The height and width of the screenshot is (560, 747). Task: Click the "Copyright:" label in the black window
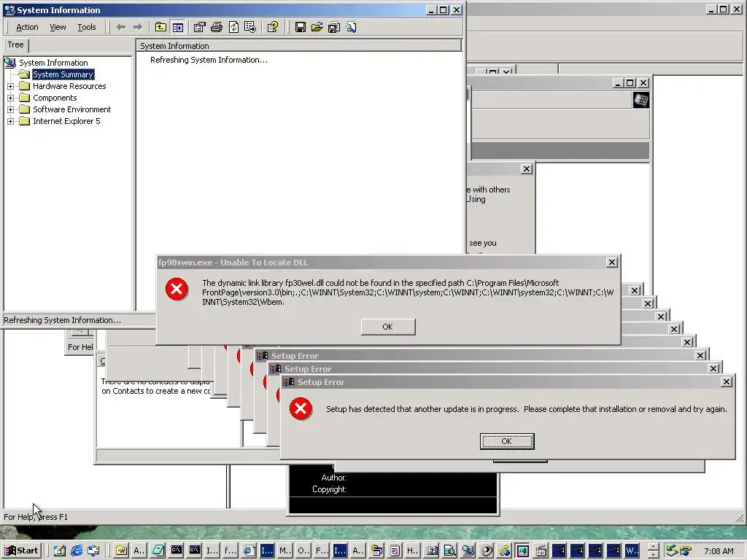point(329,489)
